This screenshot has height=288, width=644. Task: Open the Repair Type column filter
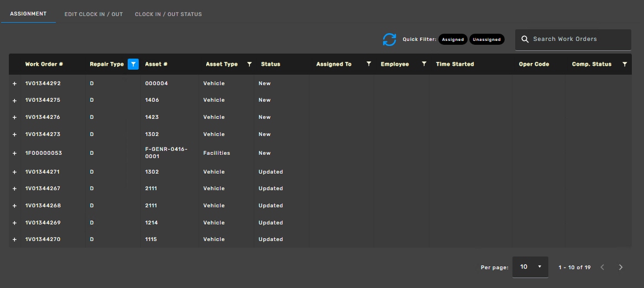(133, 64)
